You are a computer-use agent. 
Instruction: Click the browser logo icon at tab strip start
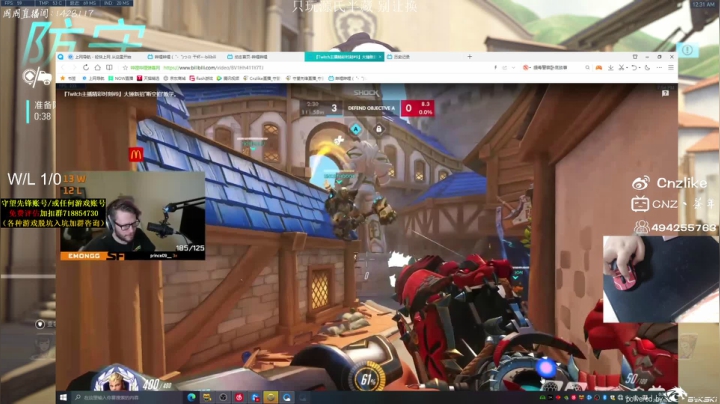coord(61,57)
